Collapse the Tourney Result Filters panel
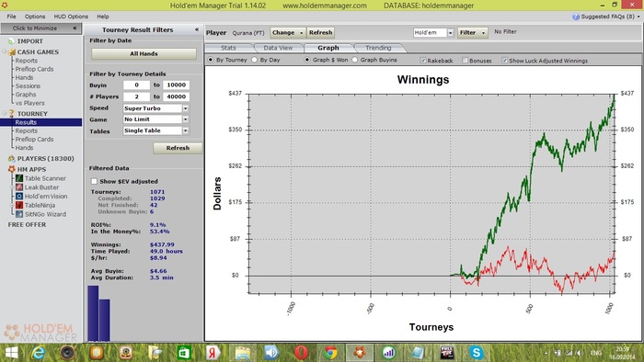The image size is (644, 362). coord(197,29)
